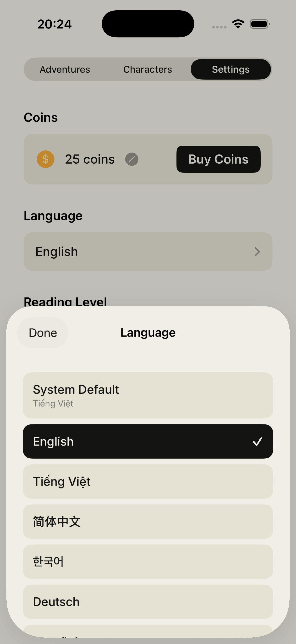Expand the Language selection row

[148, 252]
